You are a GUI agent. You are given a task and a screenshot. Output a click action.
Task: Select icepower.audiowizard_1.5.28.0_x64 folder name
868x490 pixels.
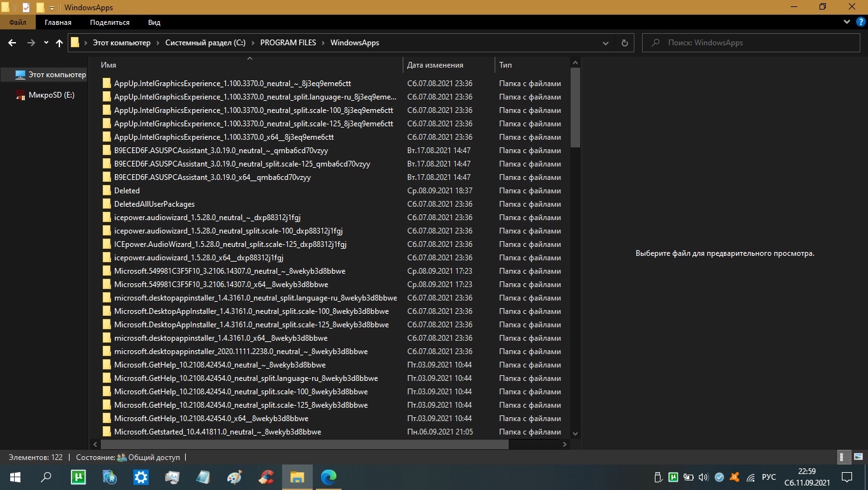pyautogui.click(x=198, y=258)
